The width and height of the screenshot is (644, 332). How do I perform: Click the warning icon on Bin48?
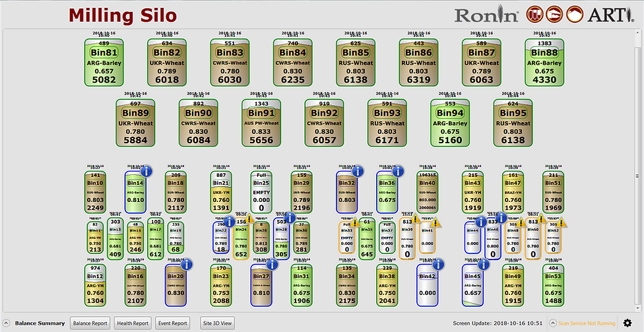[522, 222]
